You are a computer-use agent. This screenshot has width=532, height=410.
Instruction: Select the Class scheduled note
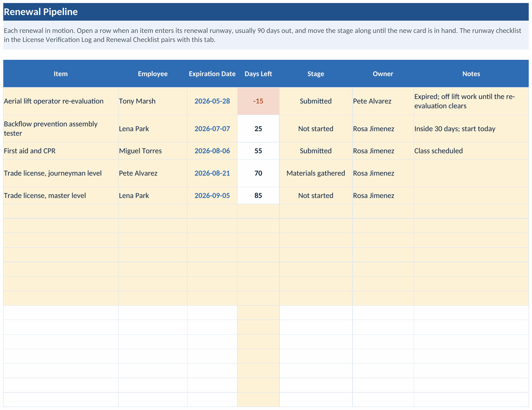[x=471, y=151]
